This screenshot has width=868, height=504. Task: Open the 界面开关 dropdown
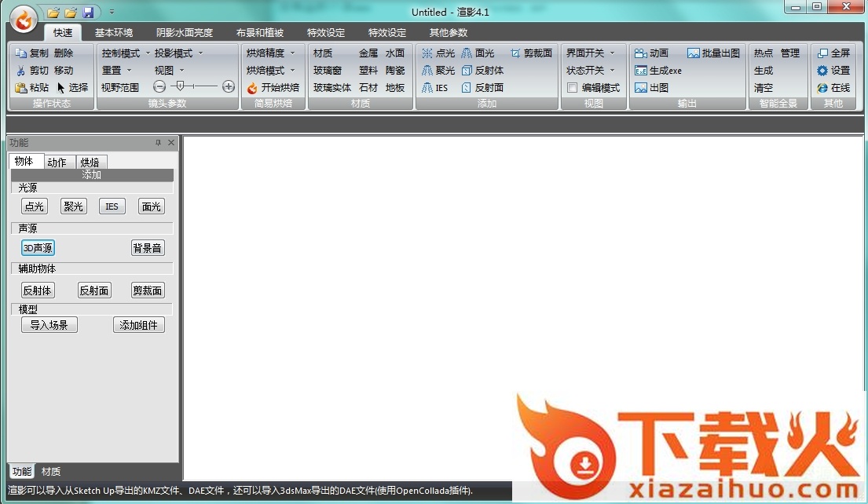[x=591, y=53]
